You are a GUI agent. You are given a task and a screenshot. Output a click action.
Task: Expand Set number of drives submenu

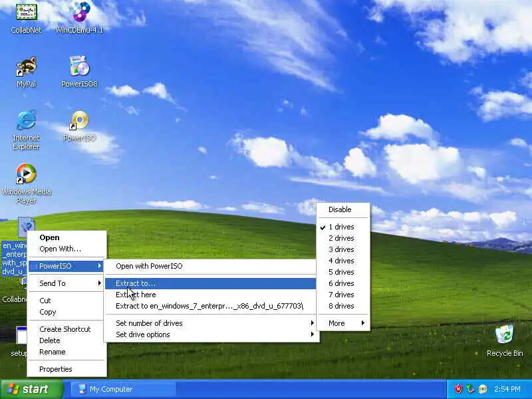(211, 323)
